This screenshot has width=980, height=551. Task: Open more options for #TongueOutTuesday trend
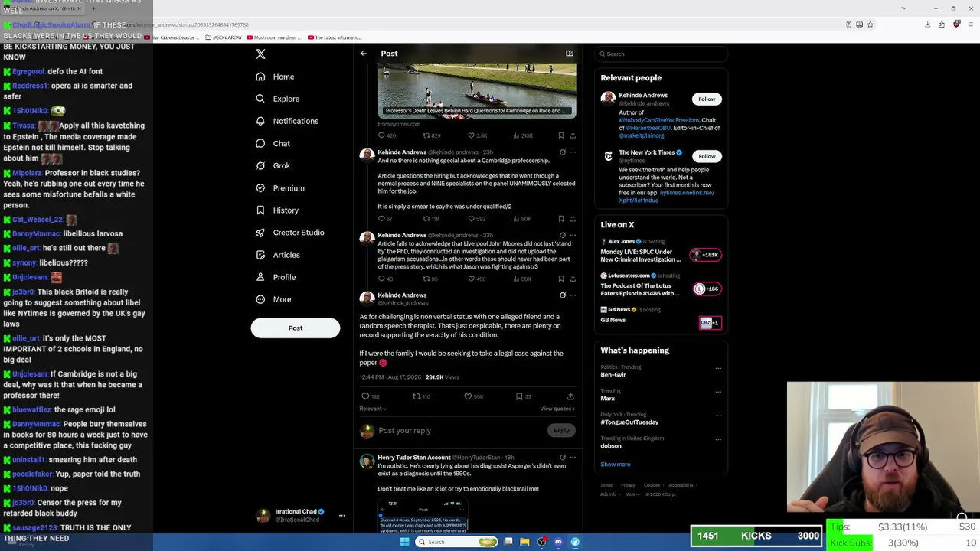(x=718, y=416)
